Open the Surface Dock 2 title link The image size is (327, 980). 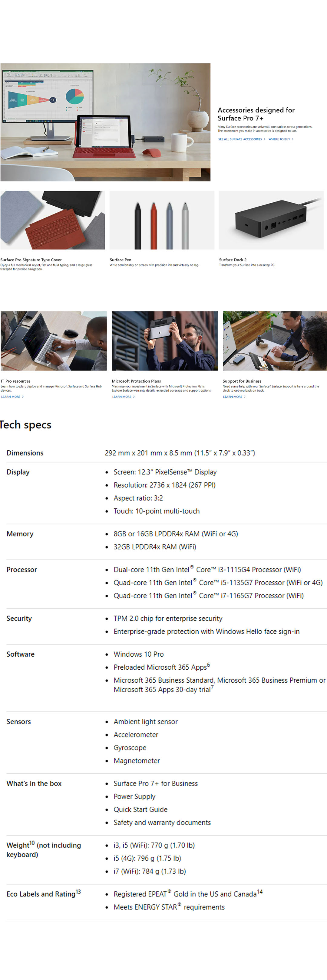(x=233, y=260)
